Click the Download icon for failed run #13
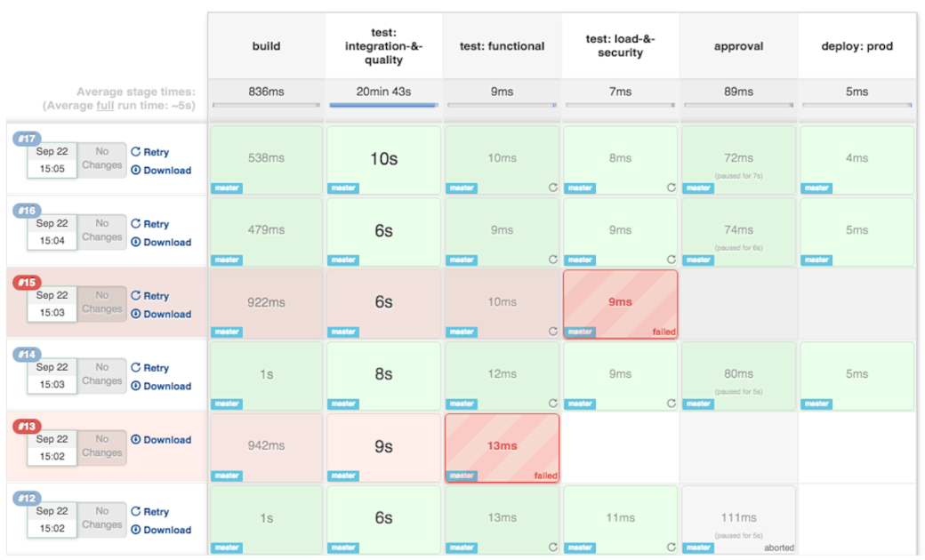 coord(135,439)
